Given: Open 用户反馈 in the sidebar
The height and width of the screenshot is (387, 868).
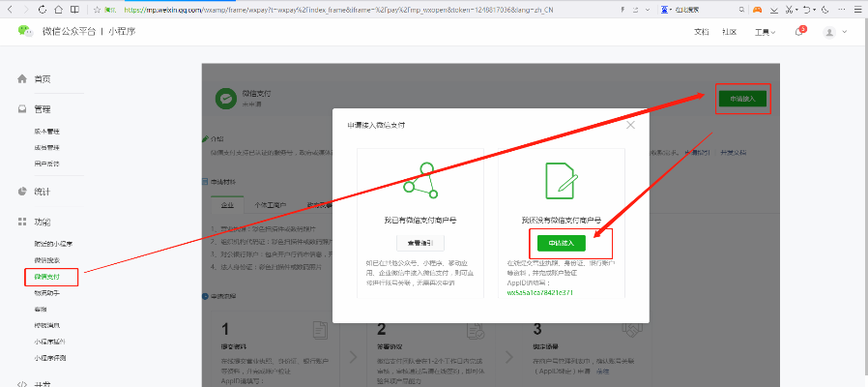Looking at the screenshot, I should point(46,164).
